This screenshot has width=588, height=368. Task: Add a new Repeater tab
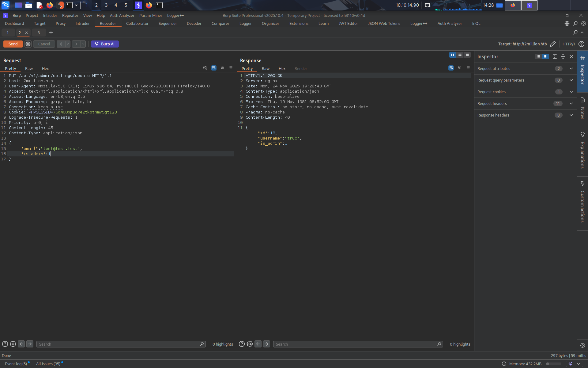[x=51, y=33]
